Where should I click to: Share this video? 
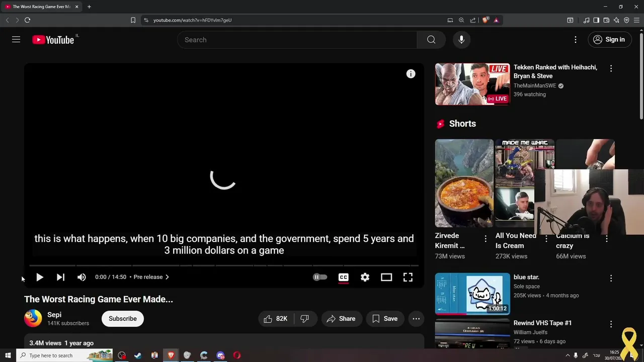(341, 319)
